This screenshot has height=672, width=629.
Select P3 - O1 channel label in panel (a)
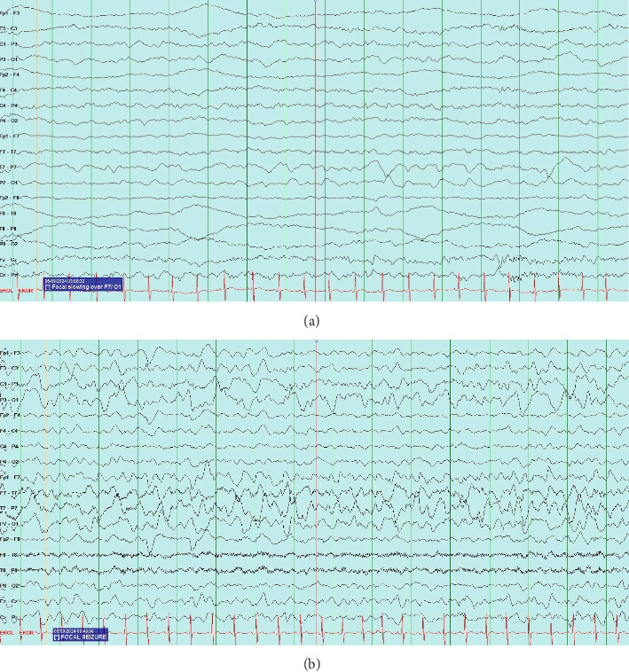click(11, 59)
